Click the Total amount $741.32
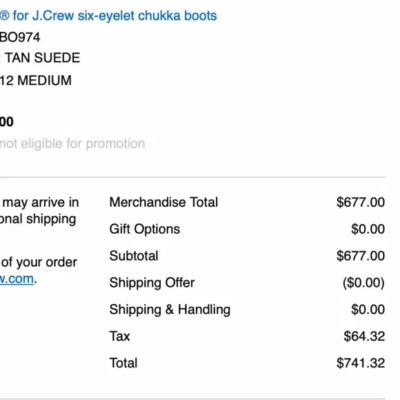Screen dimensions: 400x400 point(361,363)
